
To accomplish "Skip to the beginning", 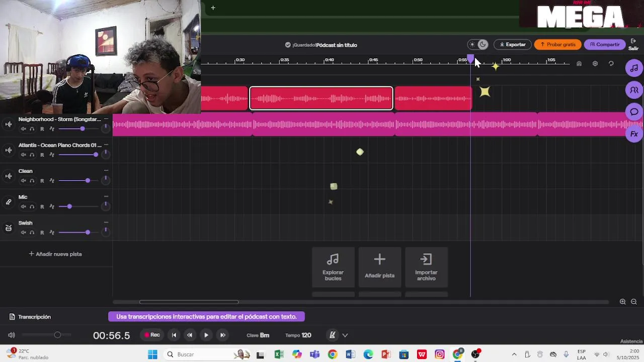I will tap(174, 335).
